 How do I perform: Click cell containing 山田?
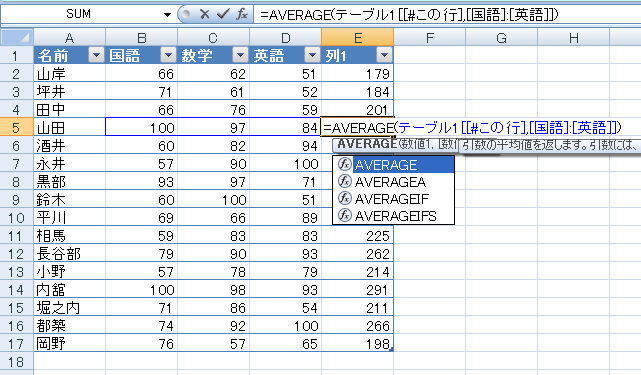[69, 127]
